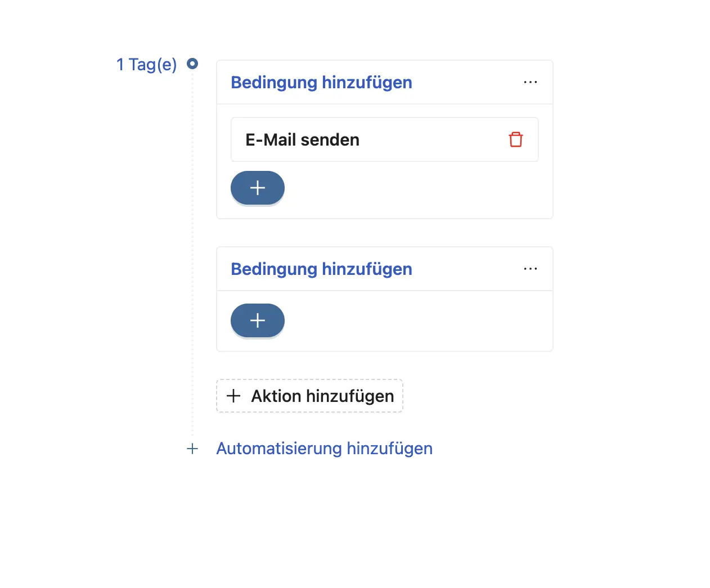The height and width of the screenshot is (588, 710).
Task: Open the options menu of the second condition card
Action: point(530,269)
